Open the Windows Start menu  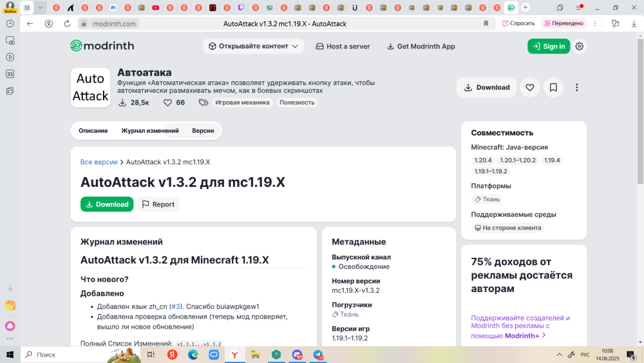tap(10, 355)
